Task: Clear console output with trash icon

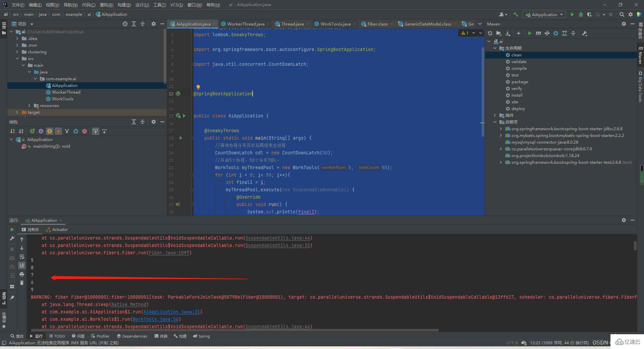Action: click(x=22, y=283)
